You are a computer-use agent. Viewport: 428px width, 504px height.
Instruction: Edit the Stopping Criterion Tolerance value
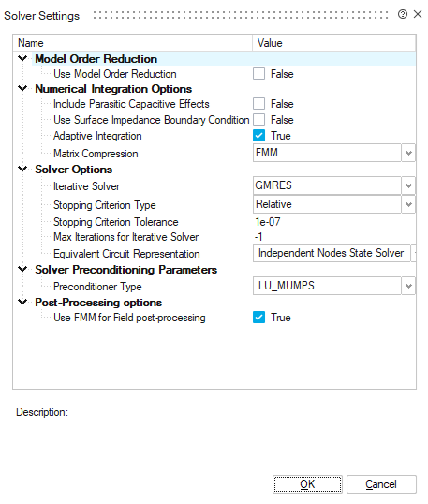[334, 222]
